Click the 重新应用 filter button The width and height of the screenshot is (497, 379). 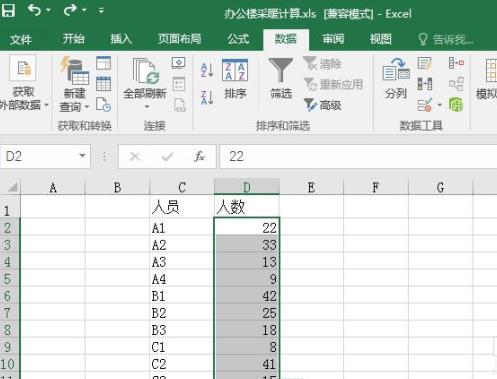pos(333,84)
